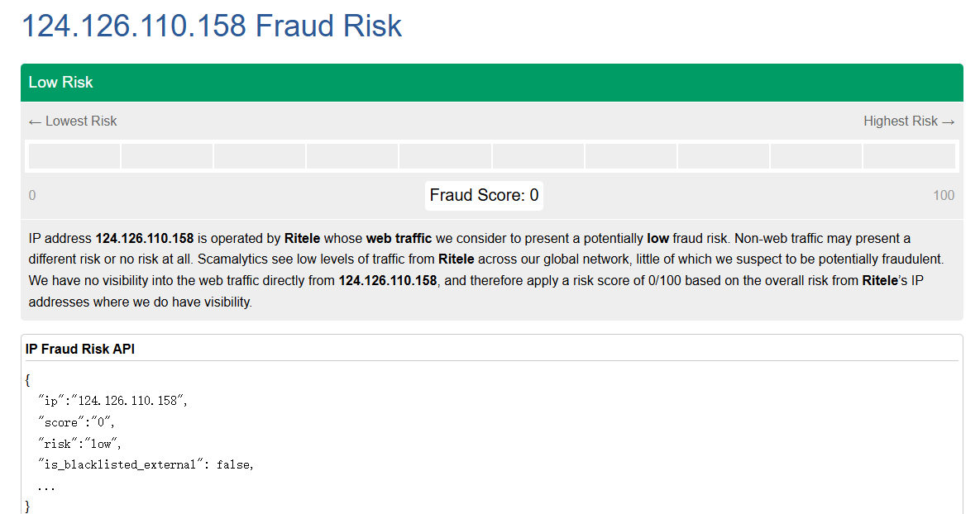Click the opening curly brace of the JSON

click(28, 380)
